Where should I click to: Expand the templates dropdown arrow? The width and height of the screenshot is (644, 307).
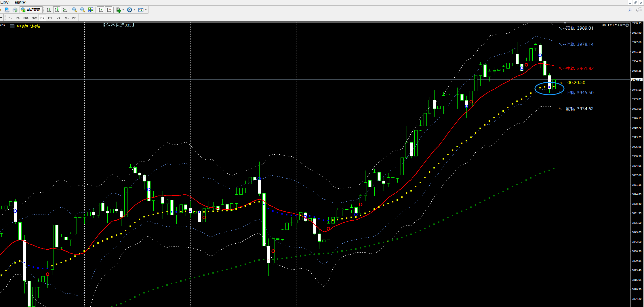tap(146, 10)
